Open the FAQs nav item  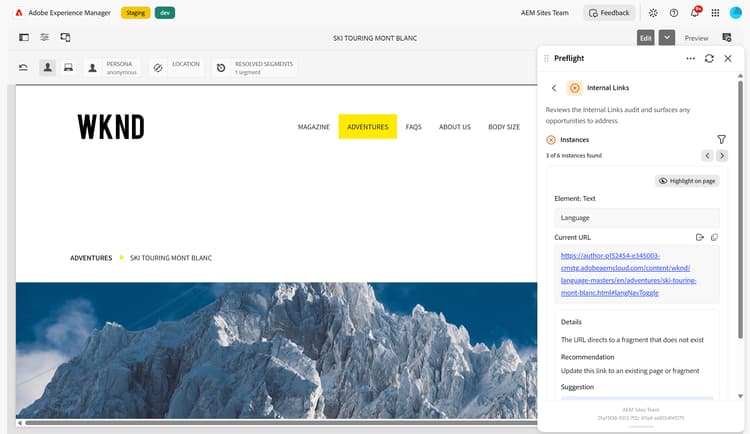click(414, 127)
